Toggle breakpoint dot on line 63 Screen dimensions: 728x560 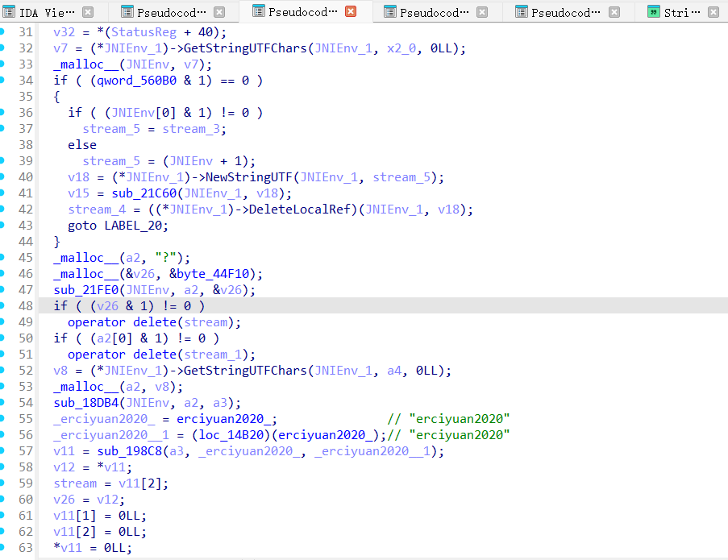(4, 548)
